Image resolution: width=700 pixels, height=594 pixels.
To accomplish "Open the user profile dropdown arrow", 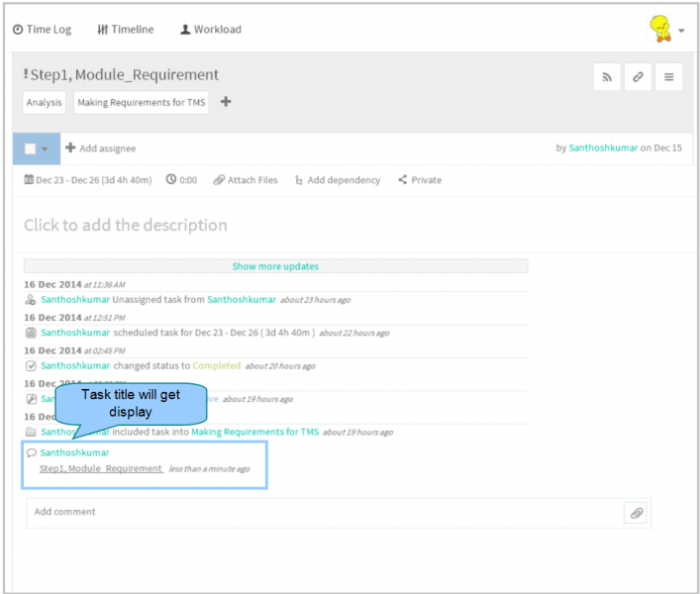I will pyautogui.click(x=681, y=31).
